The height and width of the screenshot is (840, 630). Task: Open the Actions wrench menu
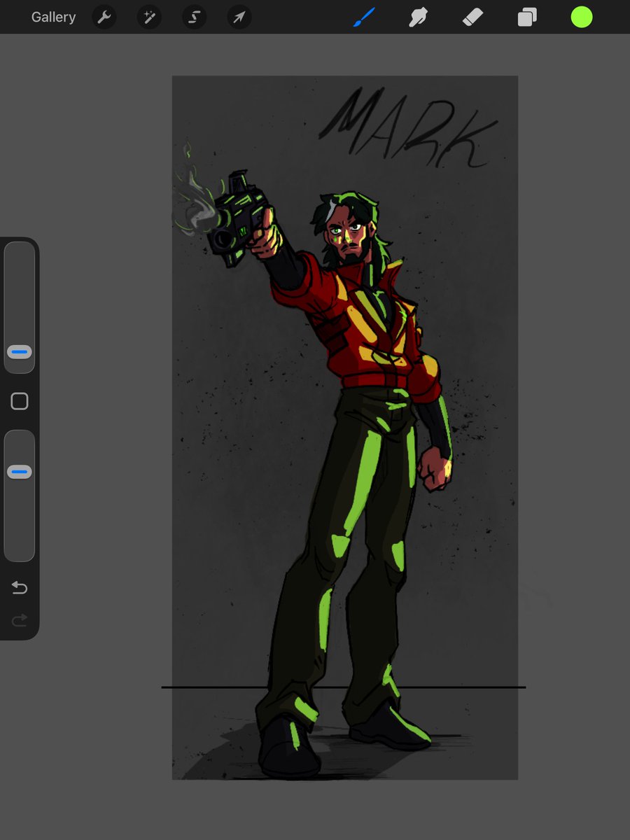tap(104, 17)
